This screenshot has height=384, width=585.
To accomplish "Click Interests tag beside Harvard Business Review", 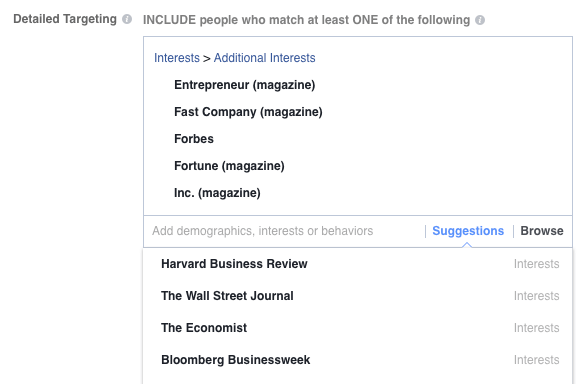I will (x=536, y=264).
